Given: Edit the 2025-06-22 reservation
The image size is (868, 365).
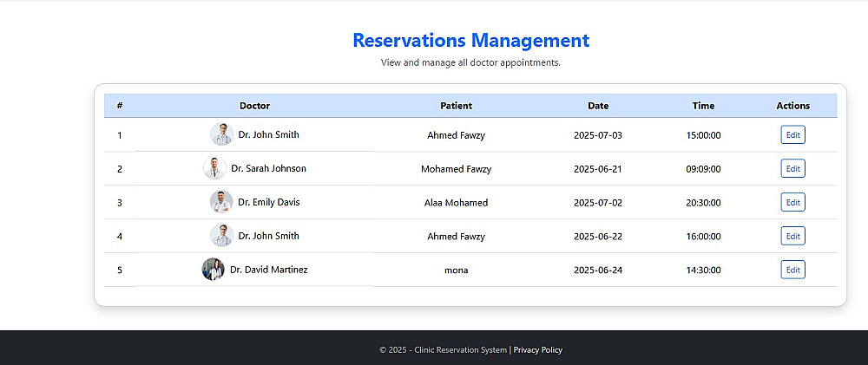Looking at the screenshot, I should point(792,237).
